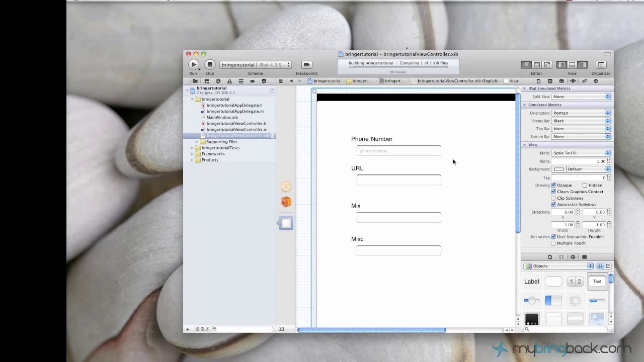This screenshot has width=644, height=362.
Task: Expand the Supporting Files folder
Action: (x=197, y=142)
